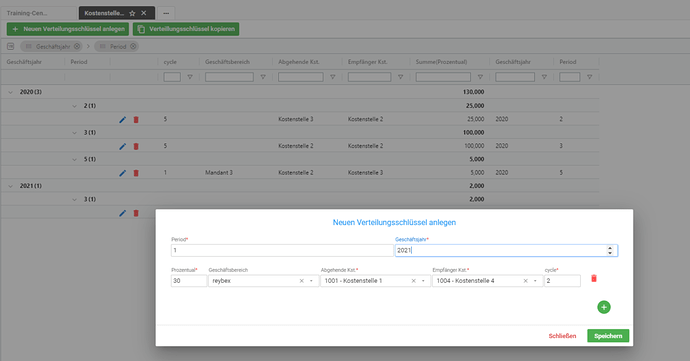Sort by the Summe(Prozentual) column header

click(x=441, y=62)
